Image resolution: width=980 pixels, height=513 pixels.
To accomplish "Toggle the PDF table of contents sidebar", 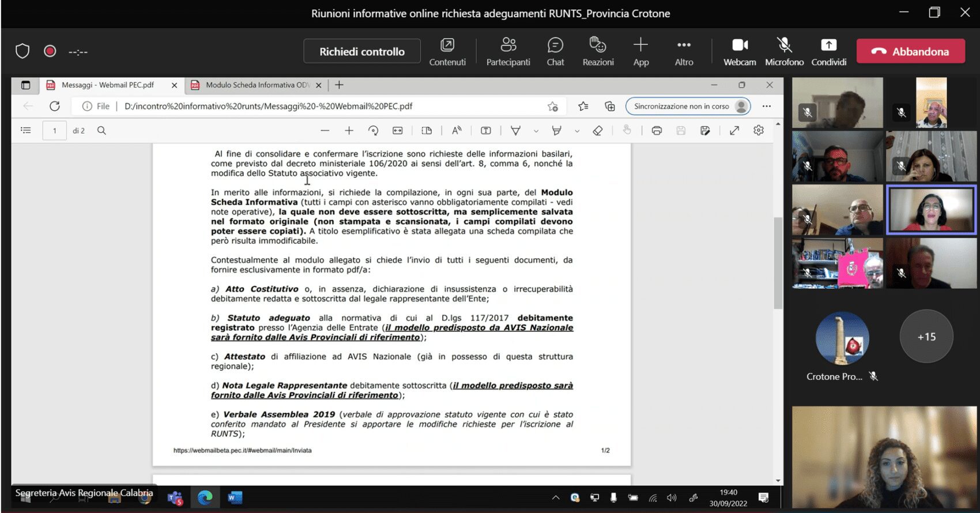I will [x=26, y=131].
